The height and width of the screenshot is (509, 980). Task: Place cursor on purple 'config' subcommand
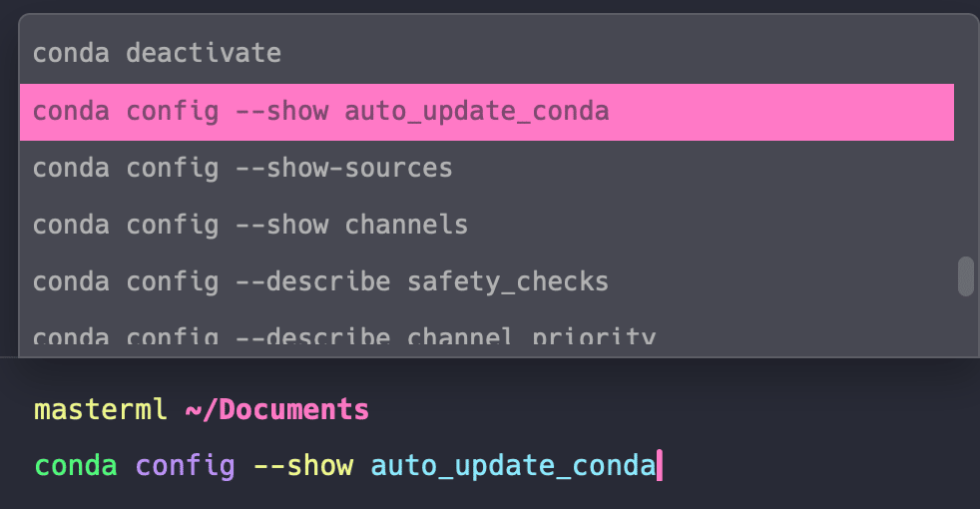click(x=185, y=467)
